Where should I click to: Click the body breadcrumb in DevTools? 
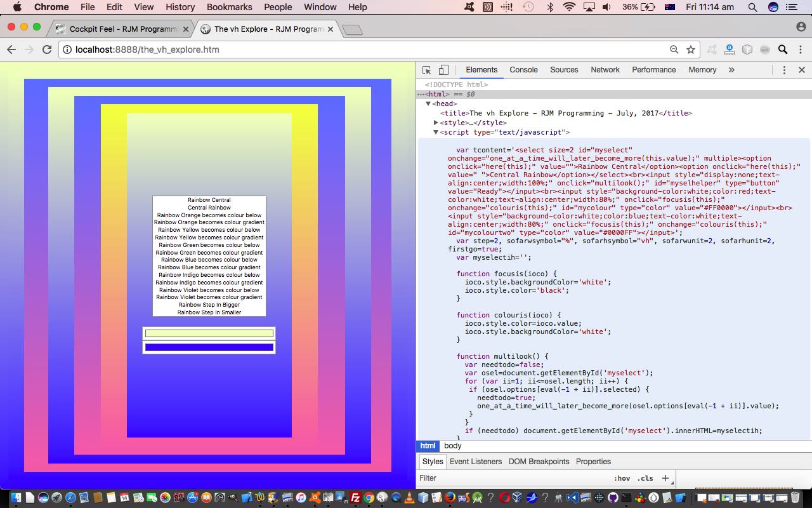[453, 446]
